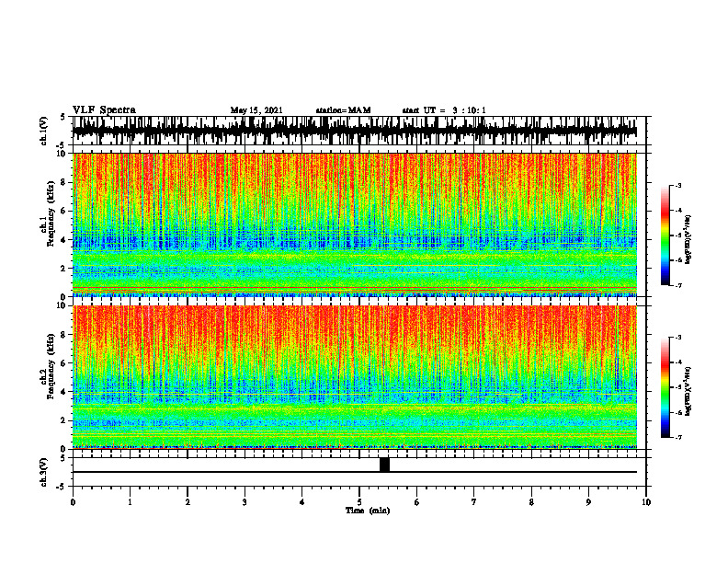The height and width of the screenshot is (563, 728).
Task: Click the "Time (min)" axis label
Action: pos(368,511)
